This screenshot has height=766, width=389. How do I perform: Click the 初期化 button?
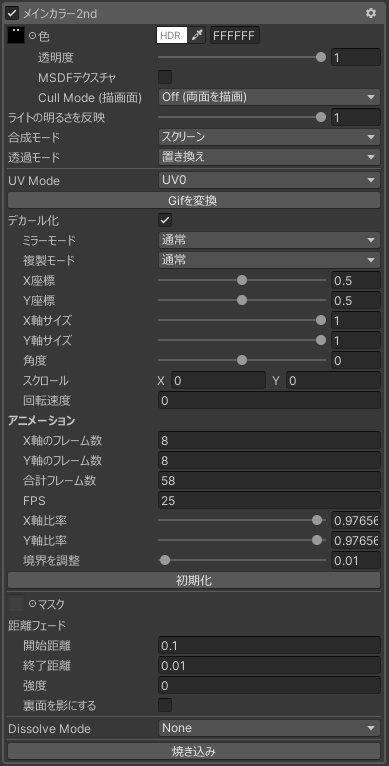[x=194, y=580]
